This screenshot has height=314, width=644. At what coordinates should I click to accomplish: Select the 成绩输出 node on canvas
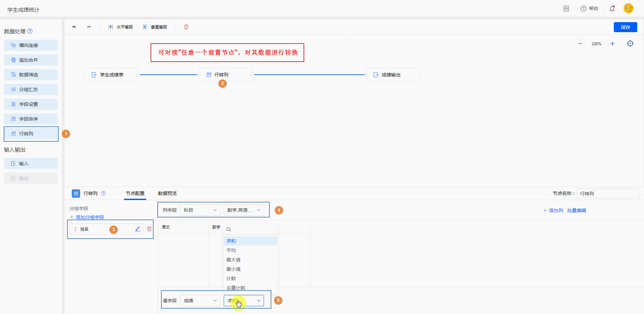393,75
